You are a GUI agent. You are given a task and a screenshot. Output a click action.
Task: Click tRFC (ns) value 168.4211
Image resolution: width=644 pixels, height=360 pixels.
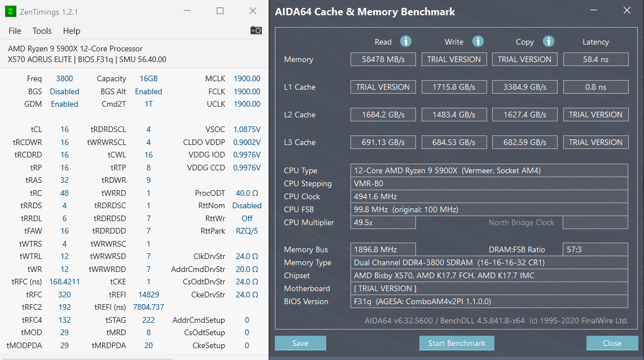[x=64, y=282]
